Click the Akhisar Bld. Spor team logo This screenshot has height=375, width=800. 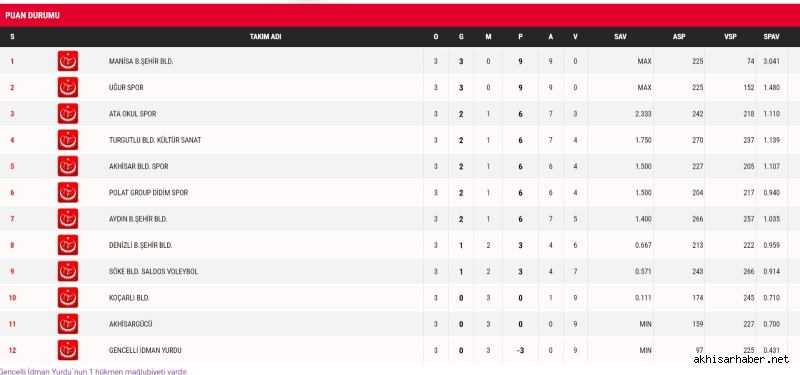click(x=67, y=166)
